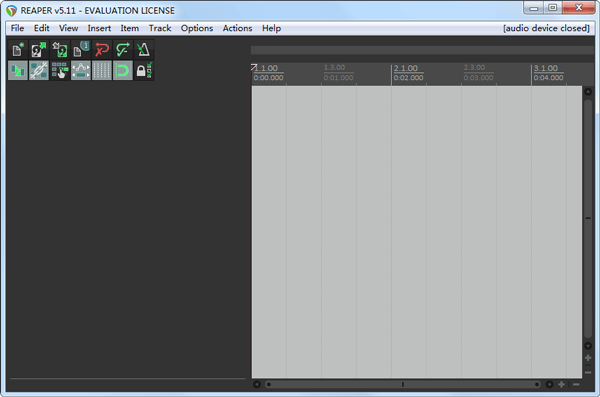Click timeline ruler at 2.3.00
Image resolution: width=600 pixels, height=397 pixels.
(474, 68)
